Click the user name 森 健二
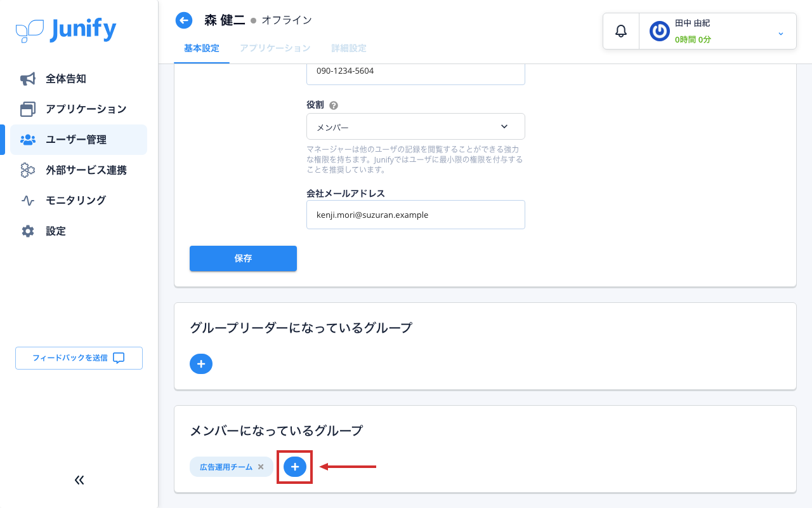 [225, 20]
